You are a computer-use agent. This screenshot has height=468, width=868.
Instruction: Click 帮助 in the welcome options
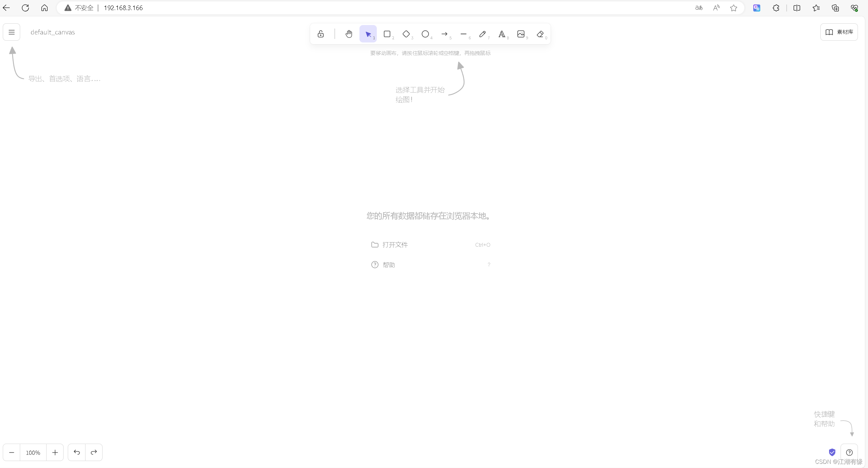pyautogui.click(x=388, y=264)
